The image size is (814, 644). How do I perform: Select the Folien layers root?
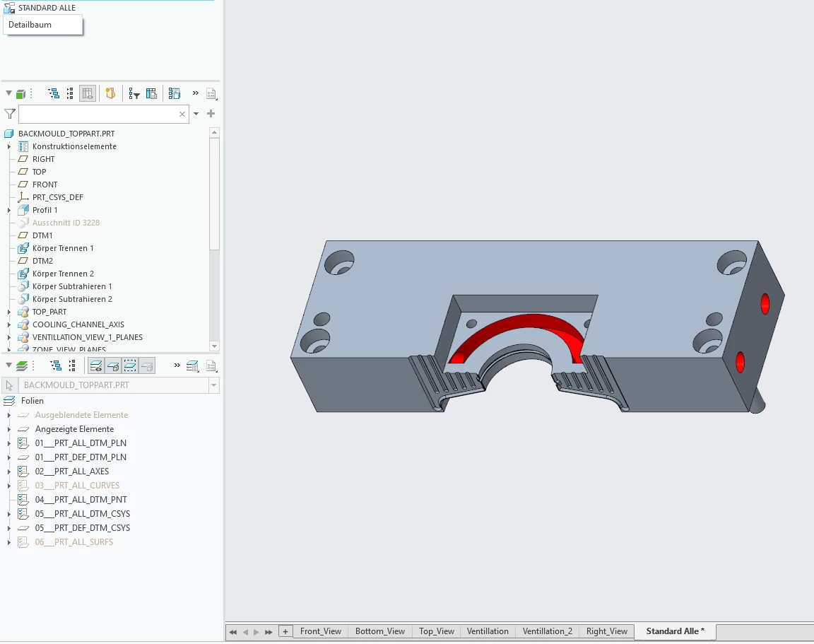33,401
